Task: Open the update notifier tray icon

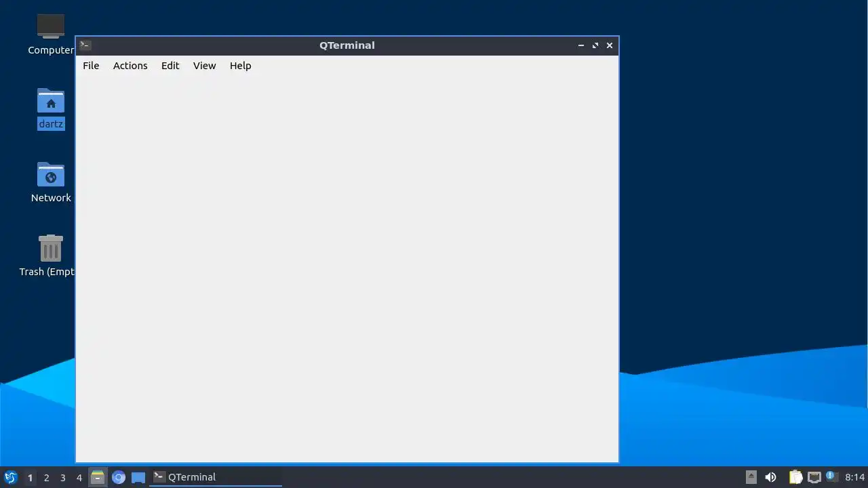Action: pos(831,477)
